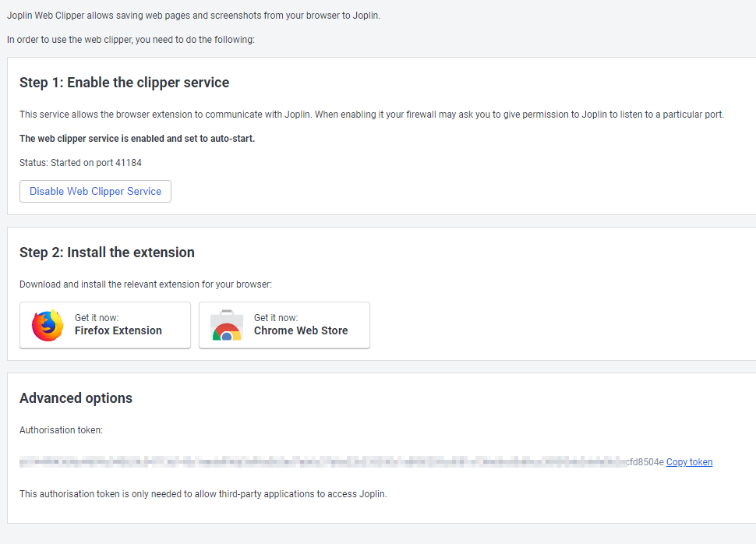Disable the Web Clipper Service
The image size is (756, 544).
click(95, 191)
